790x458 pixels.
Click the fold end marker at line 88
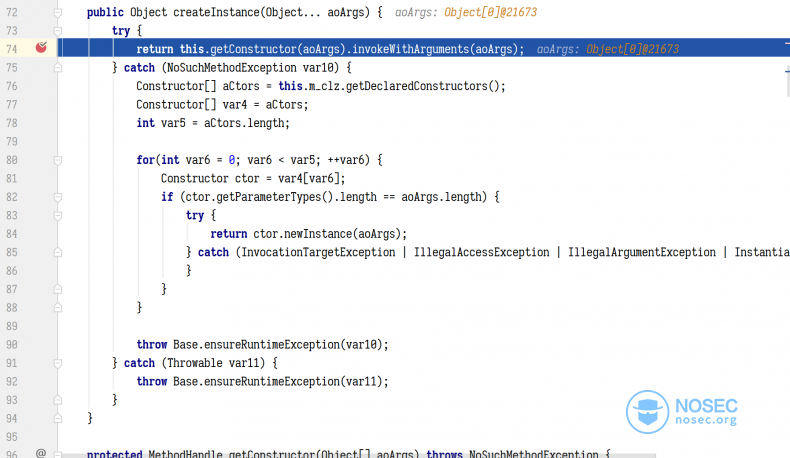58,308
